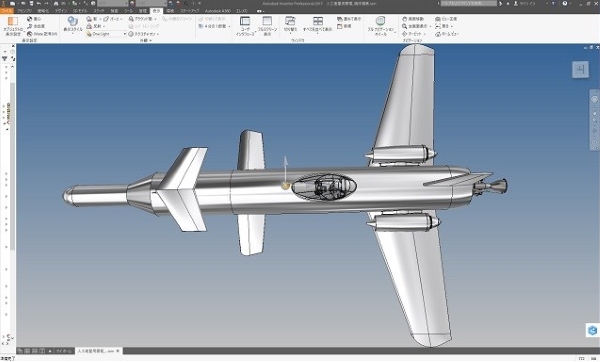Open the Autodesk A360 ribbon tab
The image size is (600, 362).
point(217,11)
